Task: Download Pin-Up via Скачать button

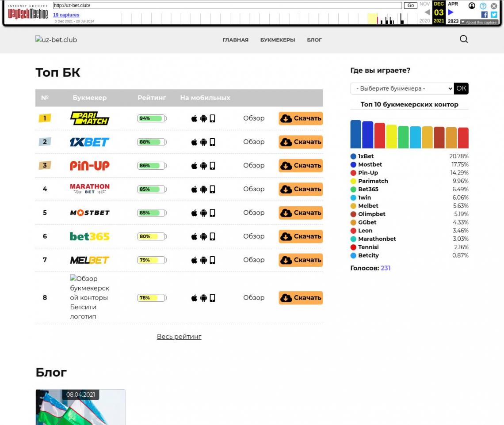Action: [301, 165]
